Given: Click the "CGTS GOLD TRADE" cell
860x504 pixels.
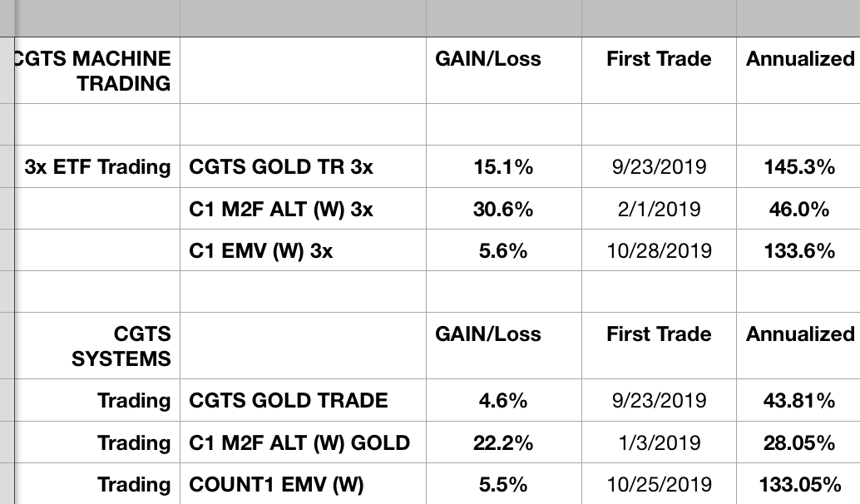Looking at the screenshot, I should [x=289, y=401].
